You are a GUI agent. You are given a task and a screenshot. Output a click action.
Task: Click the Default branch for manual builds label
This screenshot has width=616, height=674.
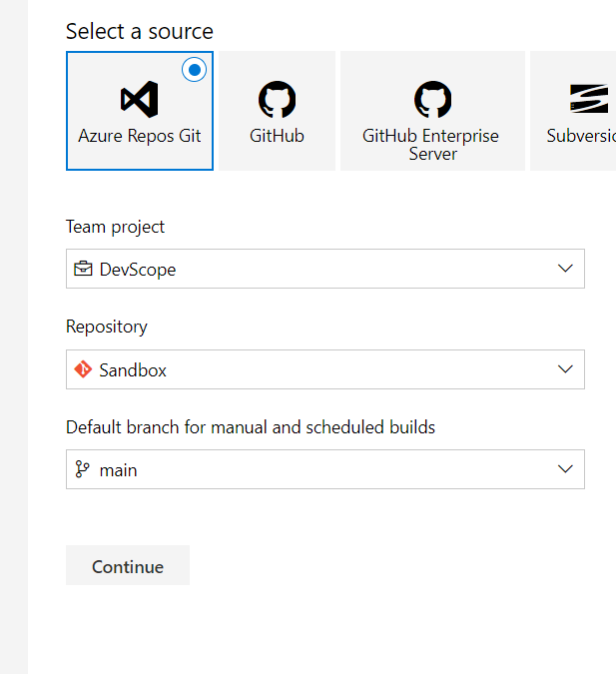click(x=251, y=427)
